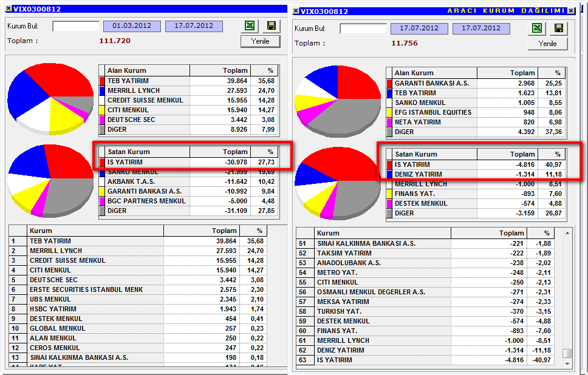The image size is (588, 375).
Task: Focus Kurum Bul search field in right window
Action: pos(363,29)
